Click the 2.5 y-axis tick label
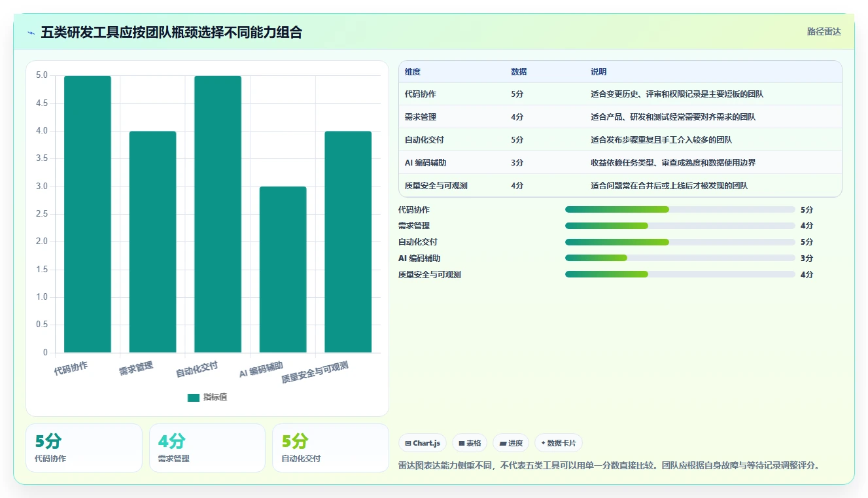The height and width of the screenshot is (498, 868). click(42, 214)
